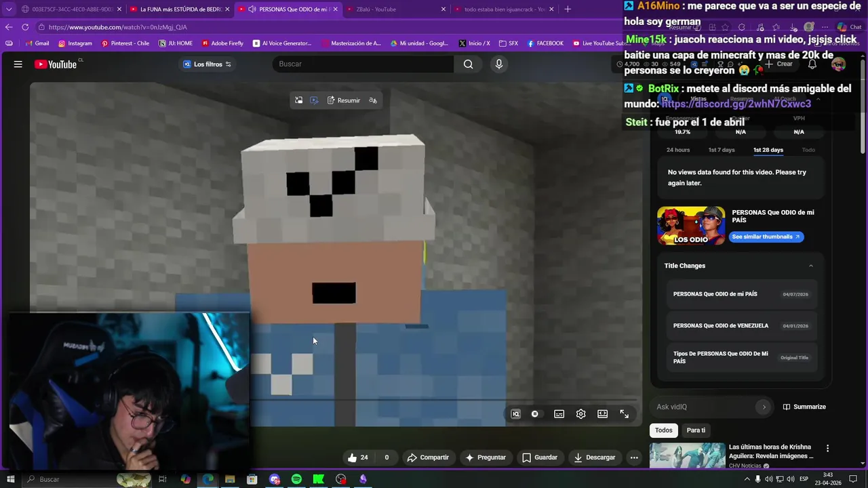Open Gmail bookmark

pos(37,43)
